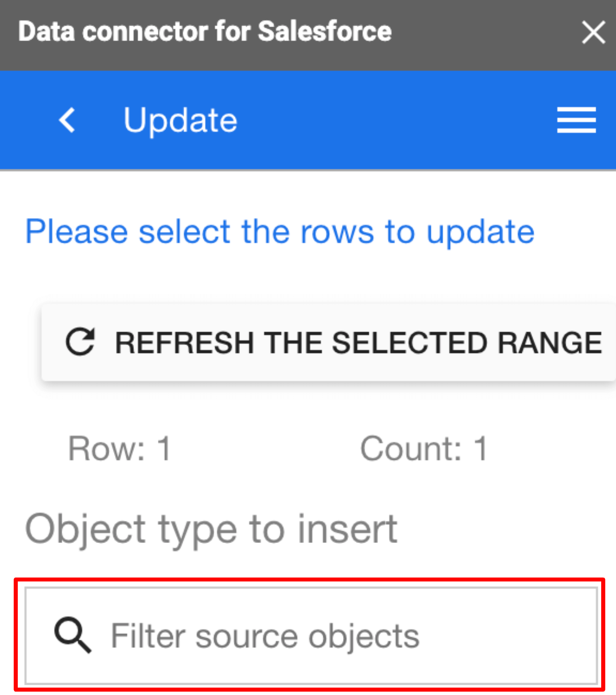The height and width of the screenshot is (695, 616).
Task: Click the 'Data connector for Salesforce' title
Action: [x=205, y=32]
